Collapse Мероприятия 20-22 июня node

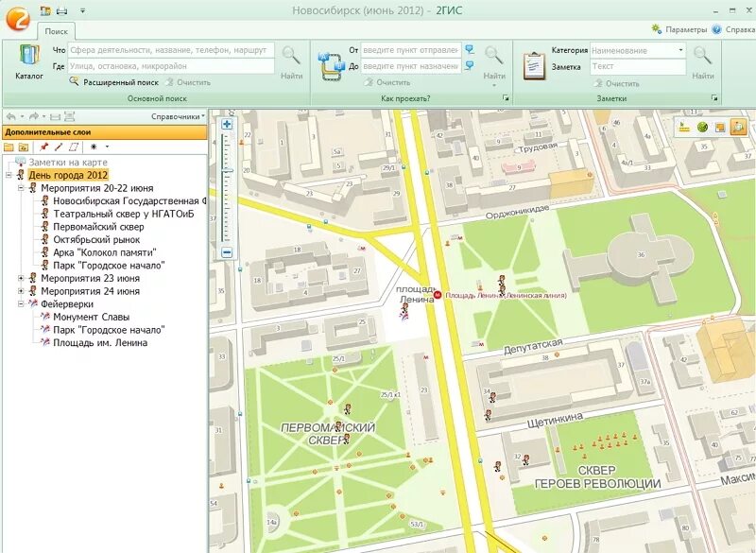(21, 188)
